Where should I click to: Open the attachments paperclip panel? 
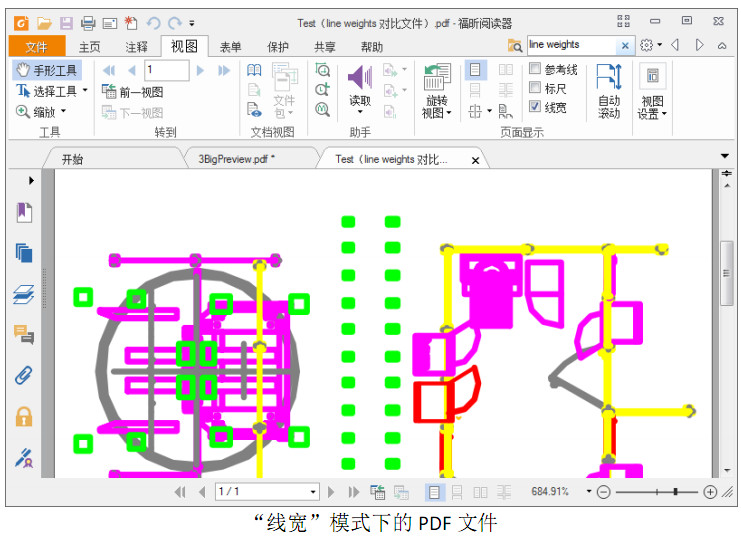[24, 376]
